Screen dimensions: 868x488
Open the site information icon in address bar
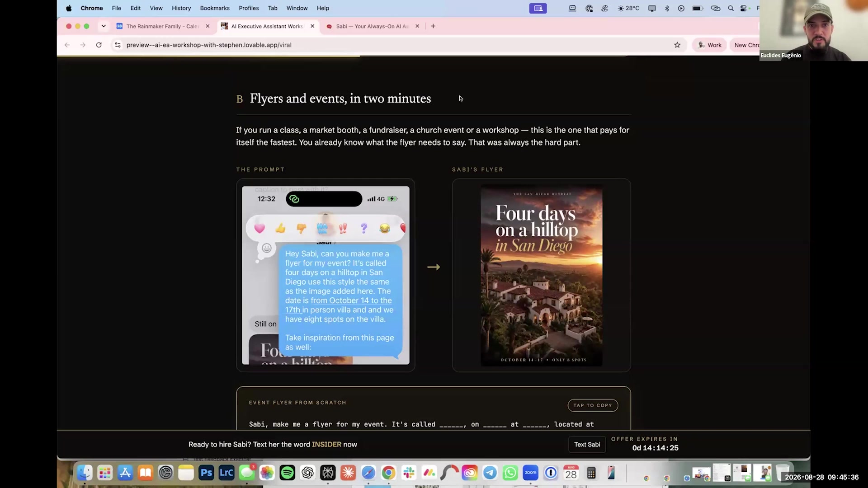pyautogui.click(x=118, y=45)
